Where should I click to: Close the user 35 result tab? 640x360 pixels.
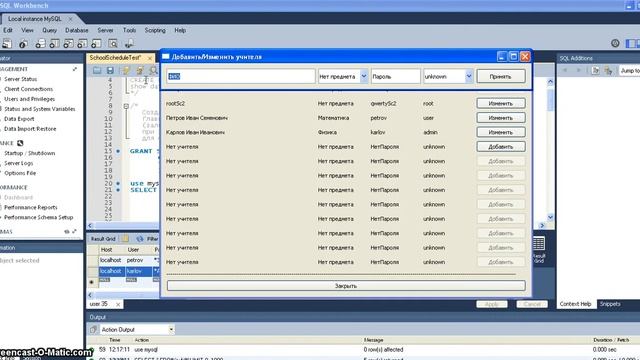[x=118, y=304]
